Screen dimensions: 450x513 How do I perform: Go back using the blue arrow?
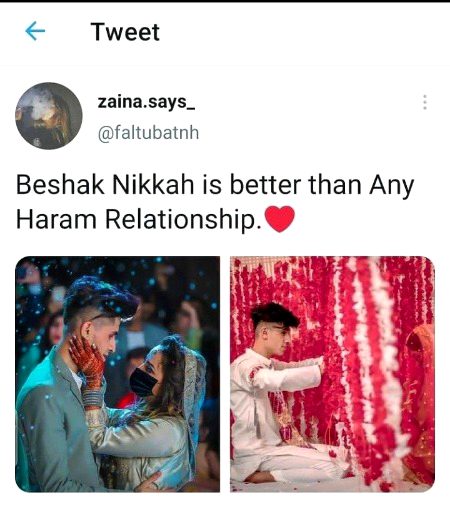pyautogui.click(x=35, y=31)
